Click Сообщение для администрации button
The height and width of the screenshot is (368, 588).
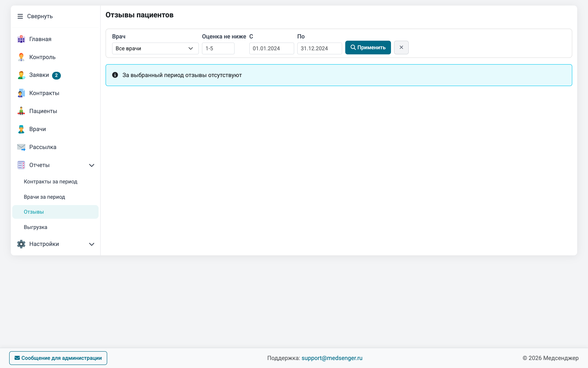58,358
